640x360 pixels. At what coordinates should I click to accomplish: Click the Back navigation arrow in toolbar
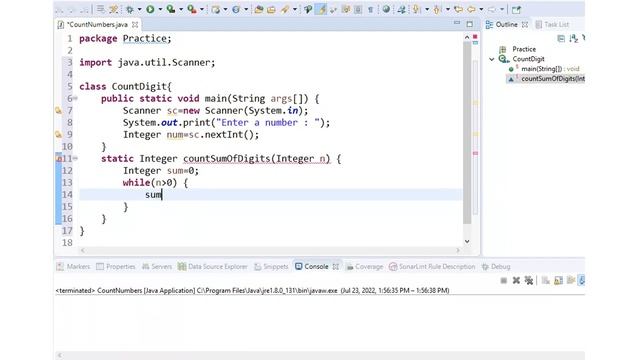471,9
